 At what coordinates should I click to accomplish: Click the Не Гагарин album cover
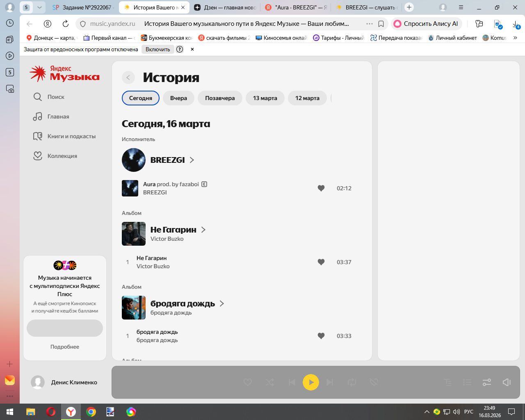(134, 234)
